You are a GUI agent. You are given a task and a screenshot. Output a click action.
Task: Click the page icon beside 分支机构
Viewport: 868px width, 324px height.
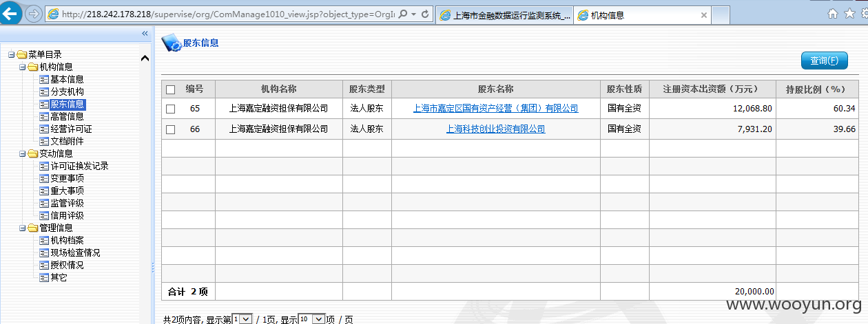(x=44, y=91)
